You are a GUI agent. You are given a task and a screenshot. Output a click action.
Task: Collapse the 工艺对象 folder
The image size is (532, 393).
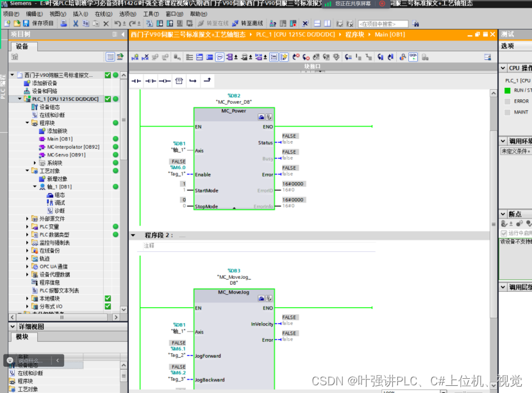(x=27, y=171)
